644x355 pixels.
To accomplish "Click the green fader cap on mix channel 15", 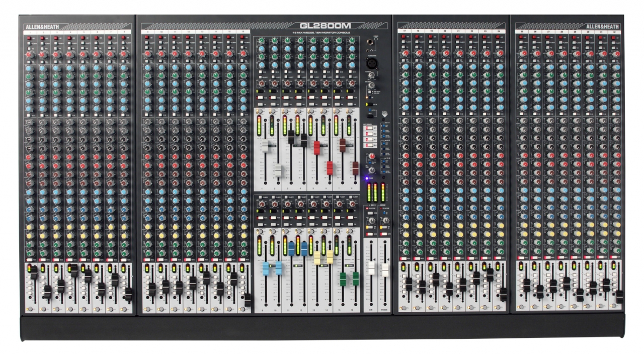I will click(342, 278).
